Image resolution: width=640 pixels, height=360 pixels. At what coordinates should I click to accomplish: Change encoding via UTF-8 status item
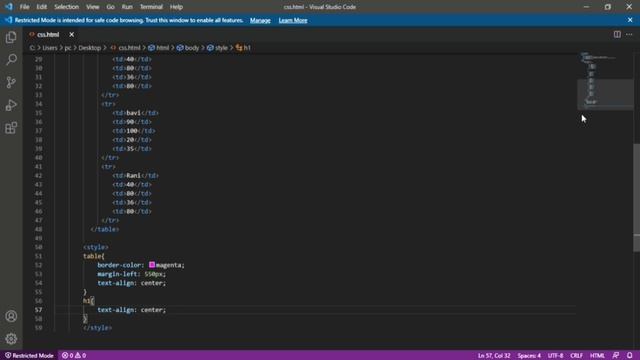(x=555, y=356)
